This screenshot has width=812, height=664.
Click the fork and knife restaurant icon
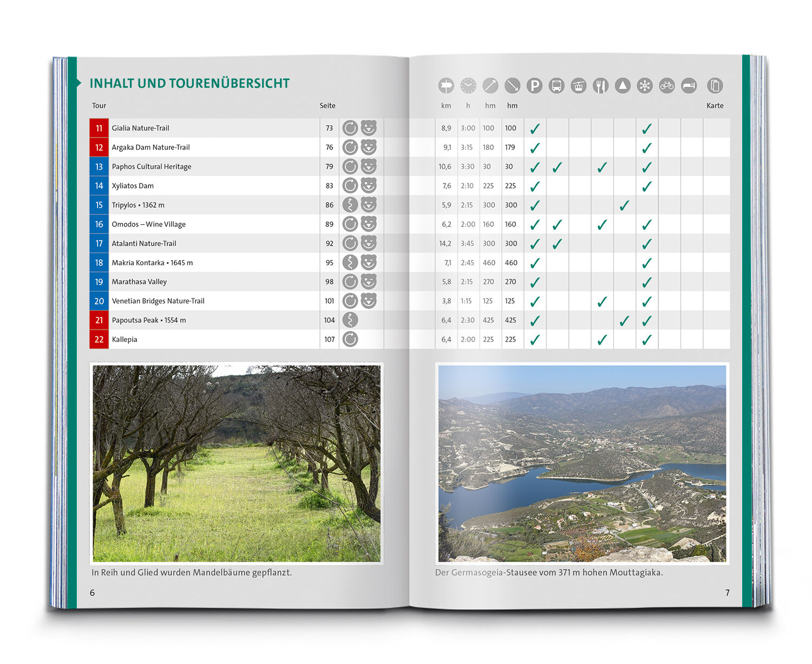(600, 86)
